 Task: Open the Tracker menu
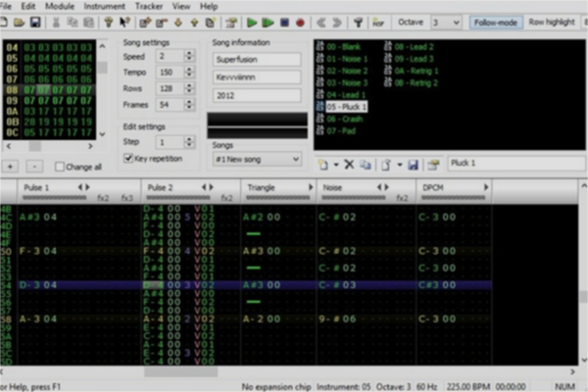coord(149,7)
